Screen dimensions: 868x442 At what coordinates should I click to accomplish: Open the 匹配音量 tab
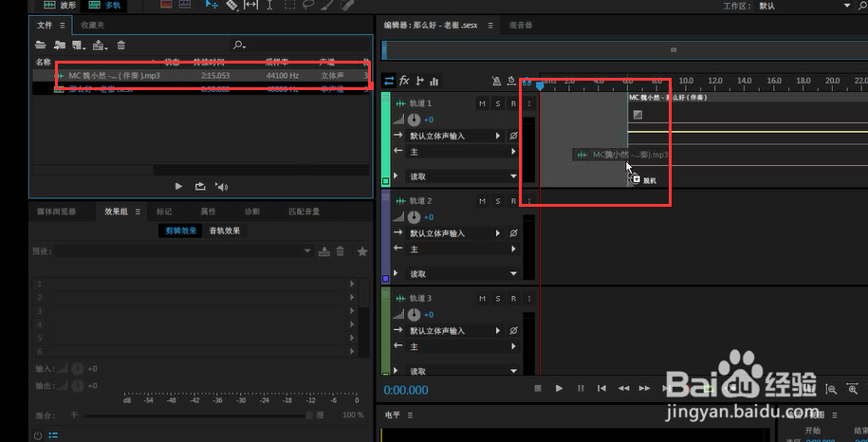point(305,212)
